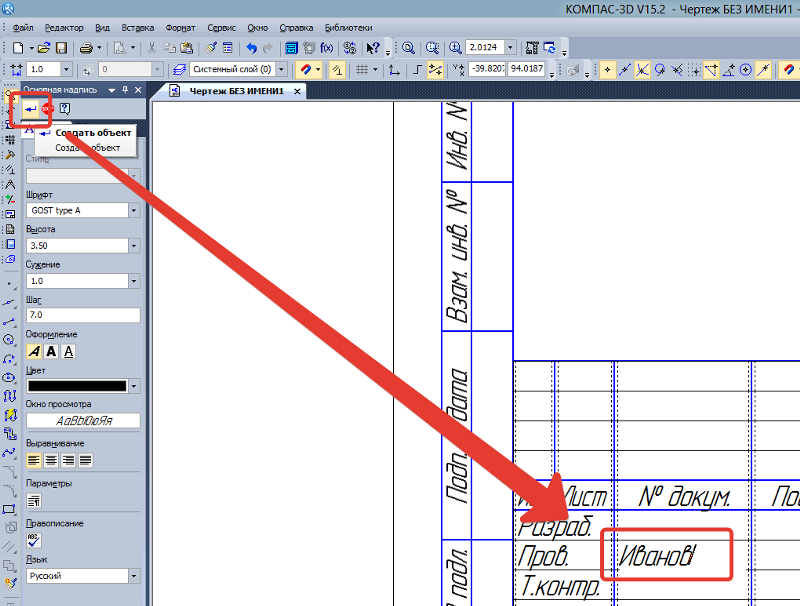Open the Вставка menu

(x=138, y=28)
